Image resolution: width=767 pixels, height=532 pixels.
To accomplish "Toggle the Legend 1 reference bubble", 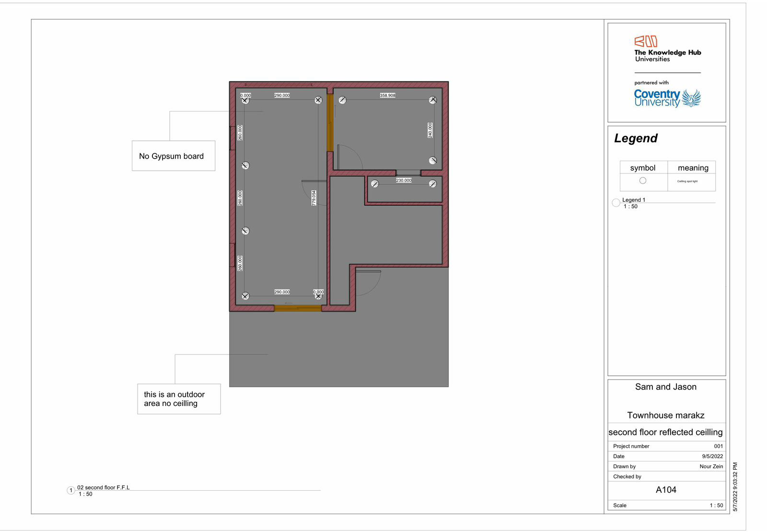I will 616,203.
